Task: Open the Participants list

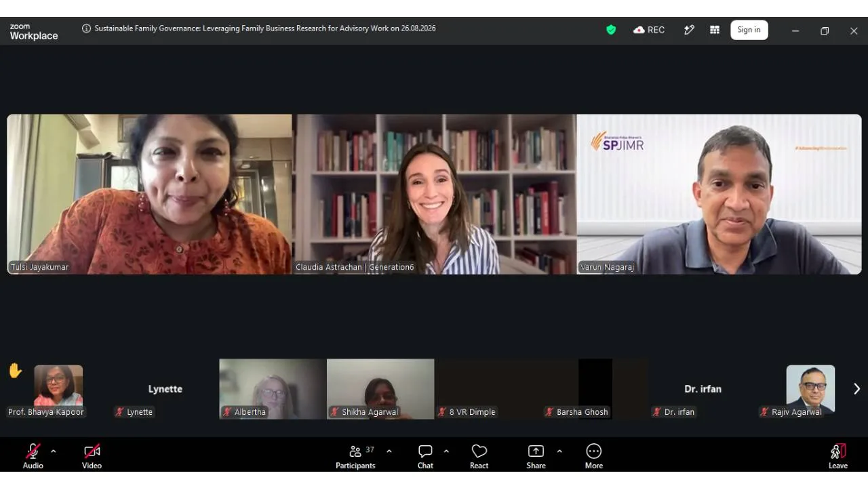Action: coord(355,456)
